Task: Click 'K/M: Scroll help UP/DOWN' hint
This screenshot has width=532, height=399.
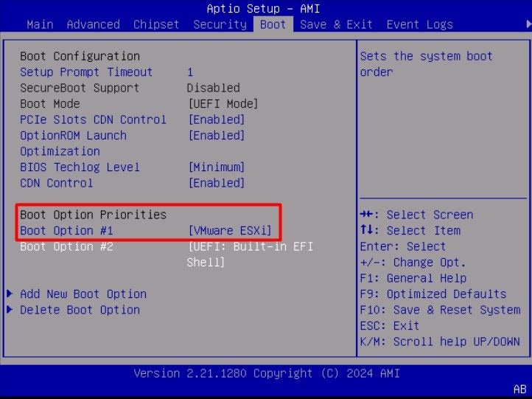Action: point(440,341)
